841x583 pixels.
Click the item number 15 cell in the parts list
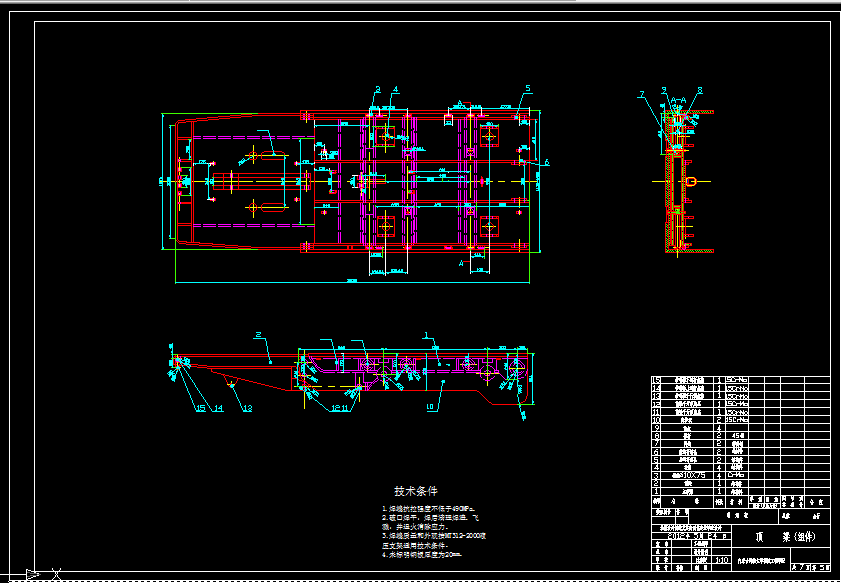click(656, 380)
